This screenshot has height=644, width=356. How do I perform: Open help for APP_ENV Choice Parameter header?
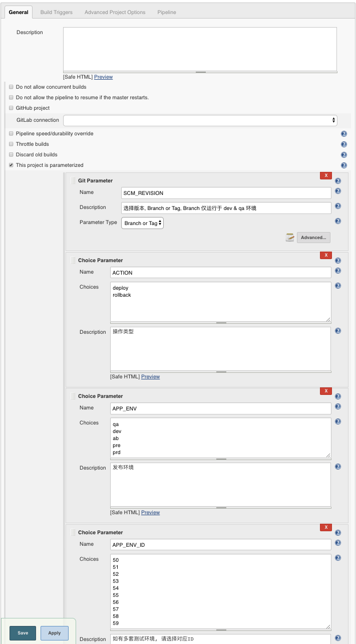point(338,396)
